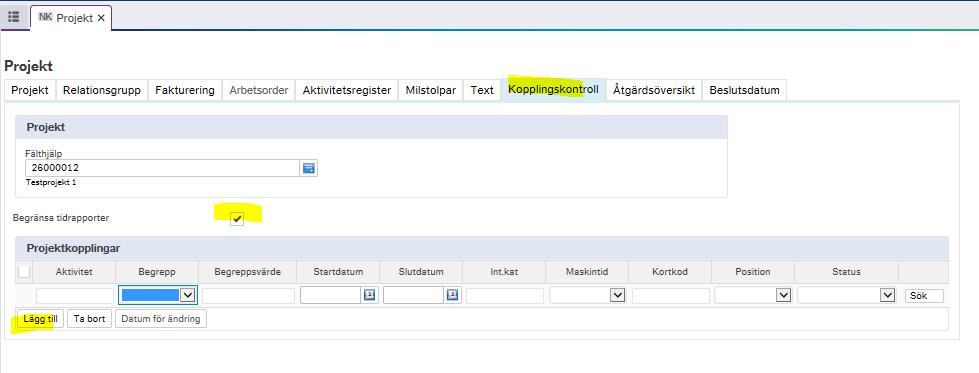
Task: Click the Status column header
Action: point(846,272)
